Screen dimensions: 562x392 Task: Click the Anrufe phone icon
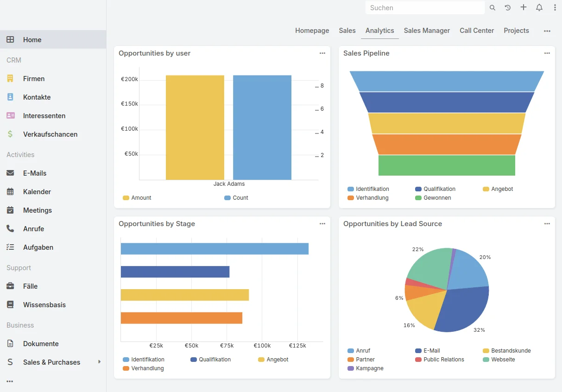[10, 229]
